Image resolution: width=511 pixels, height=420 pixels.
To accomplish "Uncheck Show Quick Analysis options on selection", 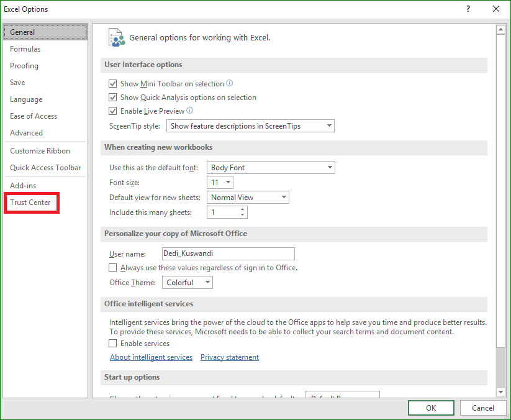I will (x=113, y=97).
